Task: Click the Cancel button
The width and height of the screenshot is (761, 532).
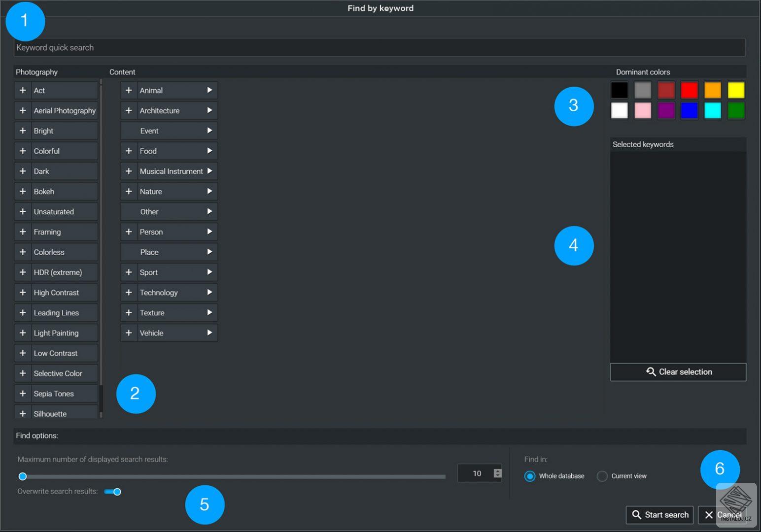Action: point(724,515)
